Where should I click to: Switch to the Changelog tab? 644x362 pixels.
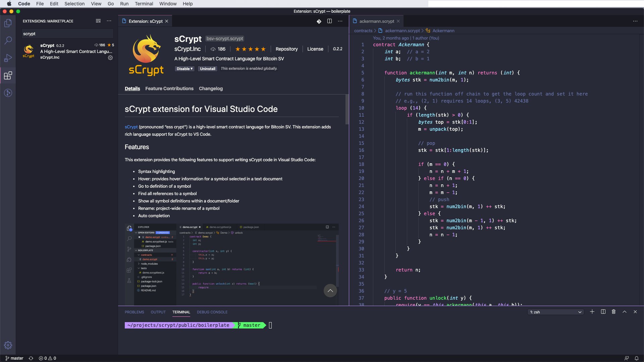tap(211, 88)
